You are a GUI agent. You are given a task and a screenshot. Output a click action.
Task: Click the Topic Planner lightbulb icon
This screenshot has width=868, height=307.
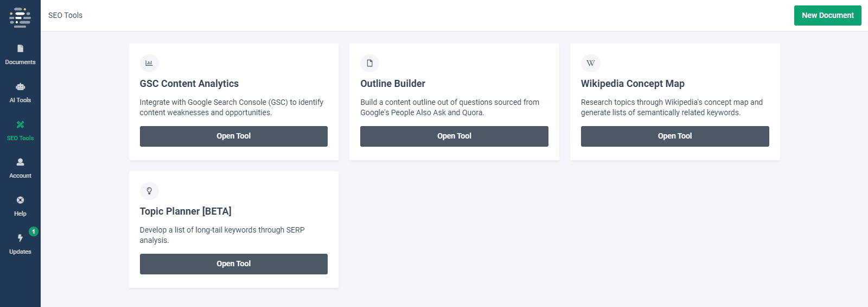(149, 191)
